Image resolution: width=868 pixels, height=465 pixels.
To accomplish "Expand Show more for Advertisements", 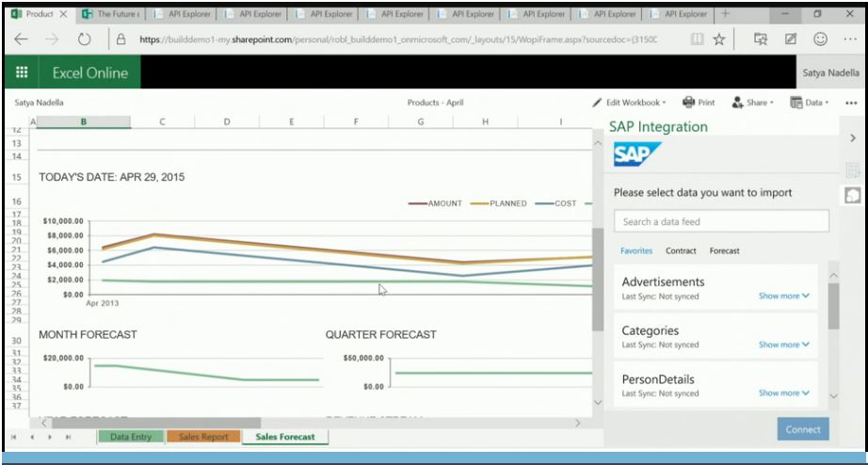I will click(x=784, y=297).
